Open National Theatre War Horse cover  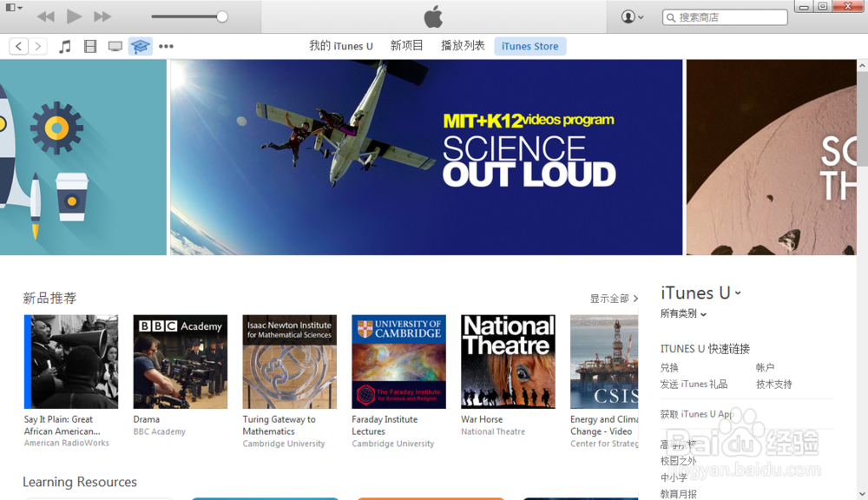click(508, 362)
